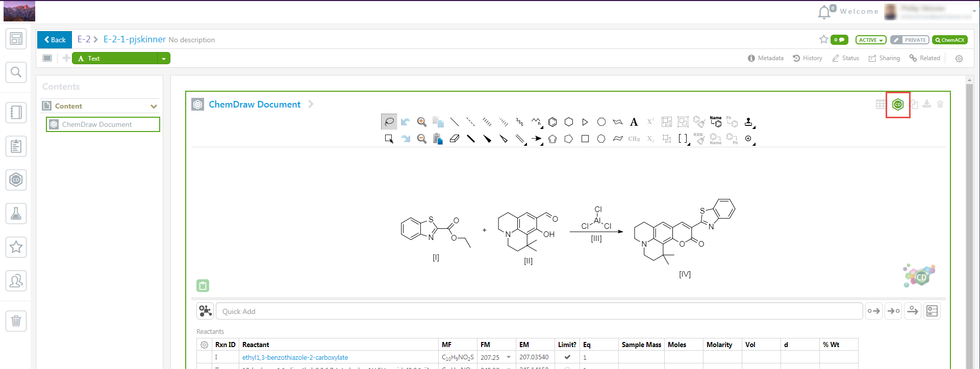Viewport: 980px width, 369px height.
Task: Select the Cyclohexane ring tool
Action: point(569,122)
